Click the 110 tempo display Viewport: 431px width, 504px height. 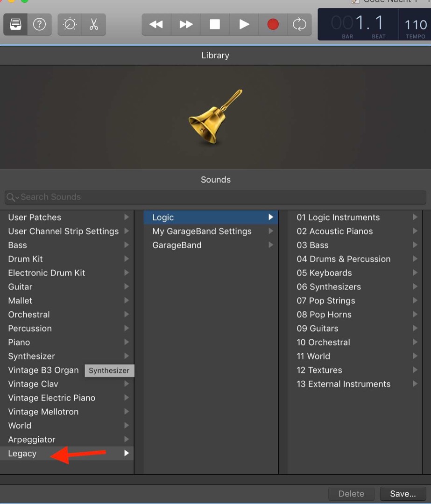coord(415,24)
